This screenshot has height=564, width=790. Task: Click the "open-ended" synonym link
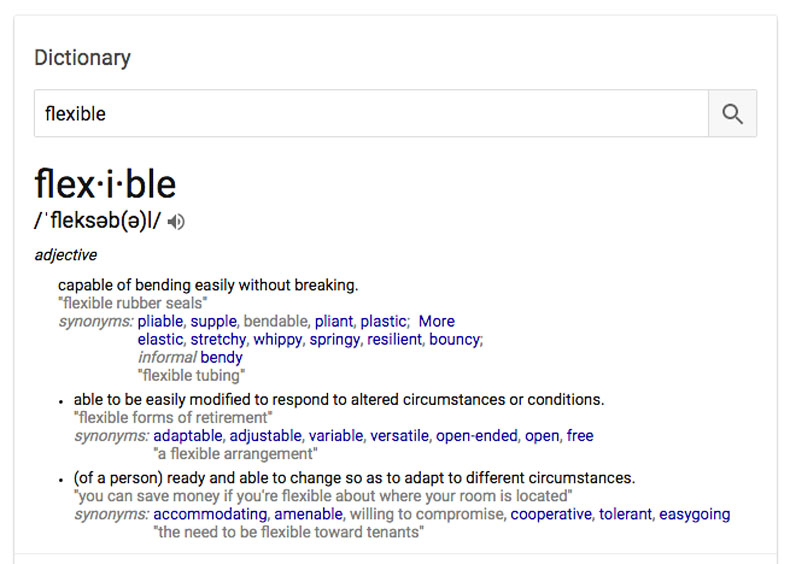click(476, 435)
